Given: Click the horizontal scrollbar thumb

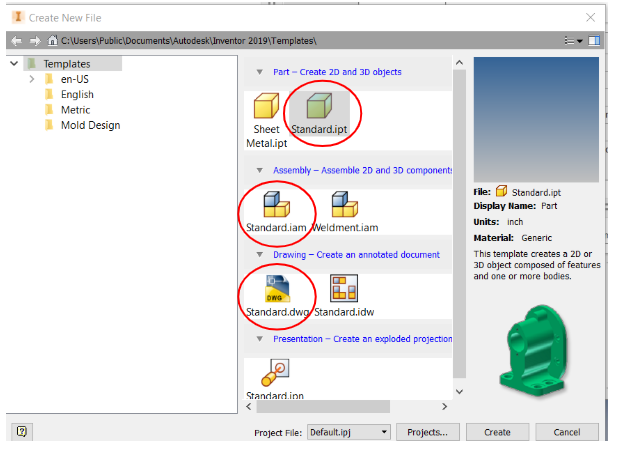Looking at the screenshot, I should pos(323,406).
